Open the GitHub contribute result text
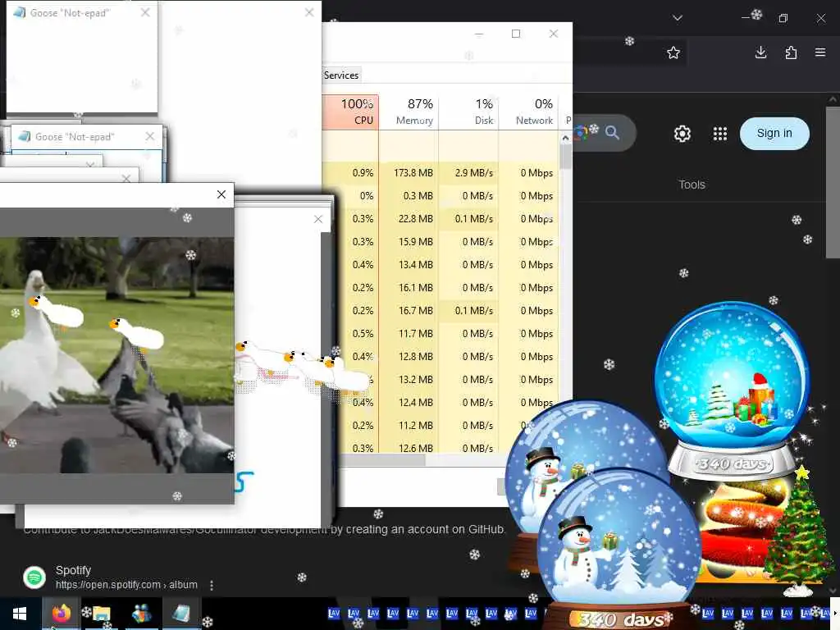Viewport: 840px width, 630px height. (263, 529)
